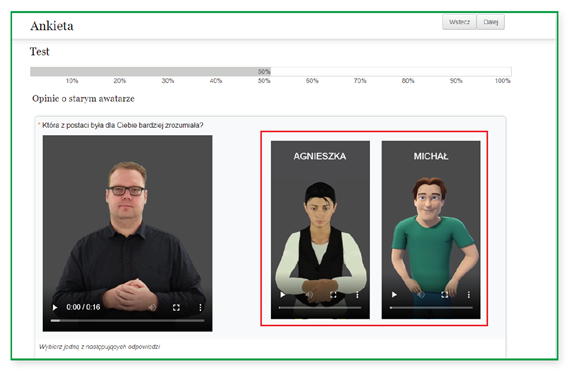Screen dimensions: 574x372
Task: Mute the Michał avatar video
Action: (x=421, y=295)
